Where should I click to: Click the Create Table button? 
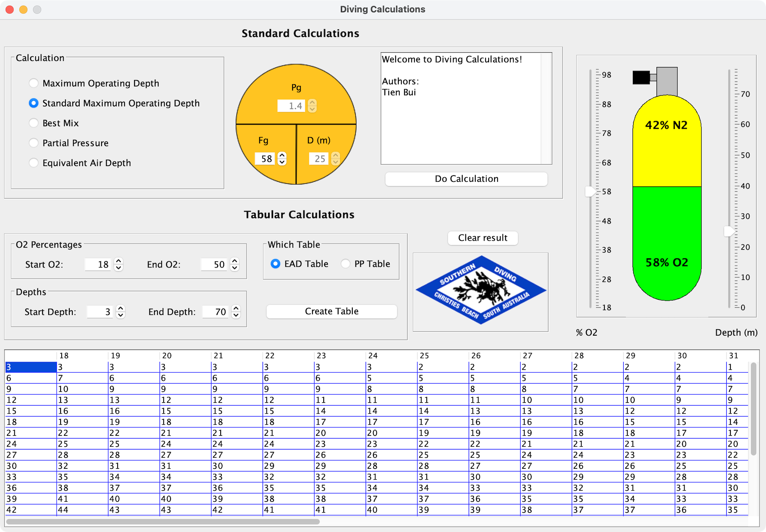332,310
